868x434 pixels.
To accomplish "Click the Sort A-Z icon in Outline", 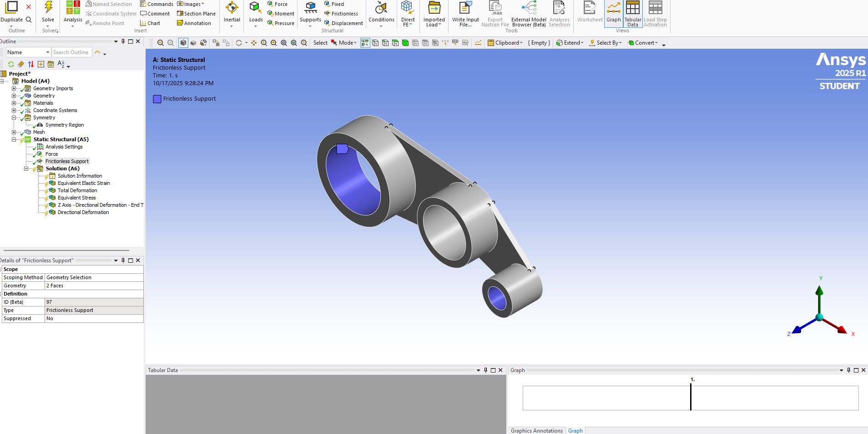I will click(61, 64).
